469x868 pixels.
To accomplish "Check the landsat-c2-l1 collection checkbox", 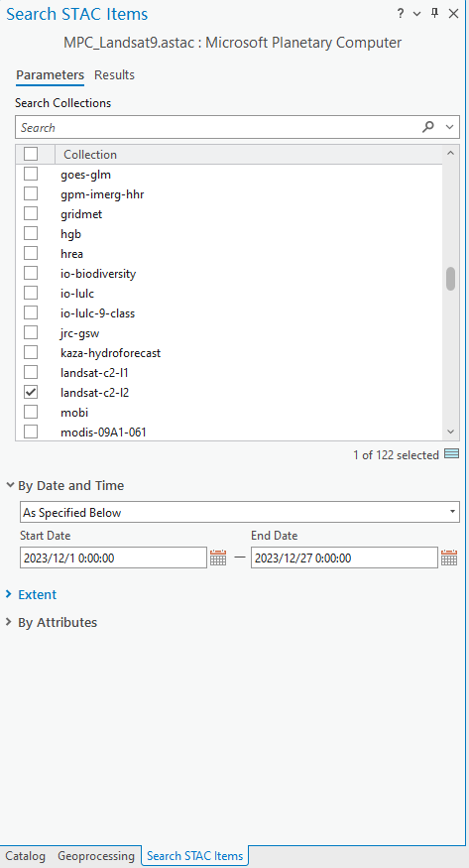I will click(x=31, y=372).
